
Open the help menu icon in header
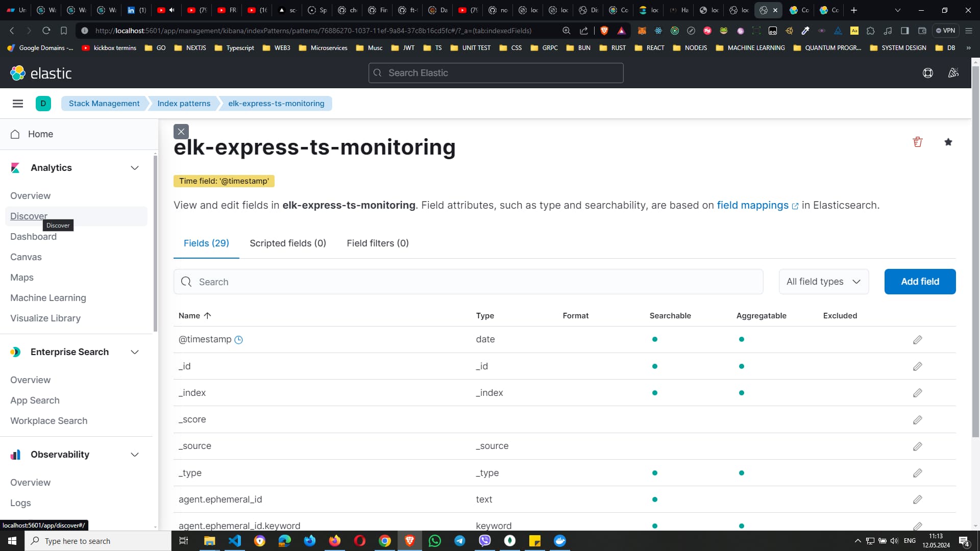click(927, 73)
